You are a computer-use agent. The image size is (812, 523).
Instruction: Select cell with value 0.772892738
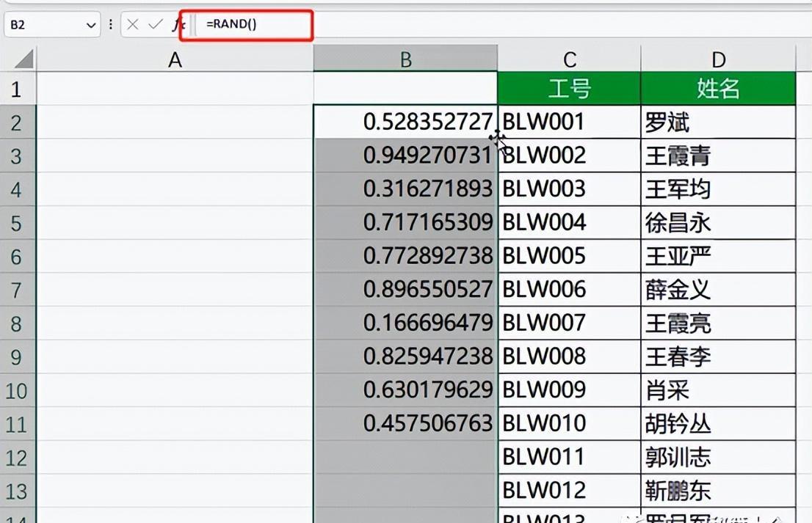tap(405, 255)
